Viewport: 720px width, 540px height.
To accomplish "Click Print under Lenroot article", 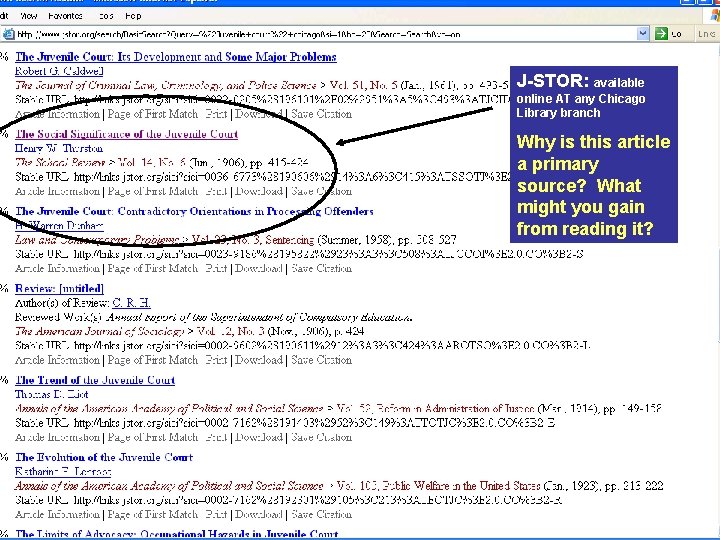I will pyautogui.click(x=216, y=514).
